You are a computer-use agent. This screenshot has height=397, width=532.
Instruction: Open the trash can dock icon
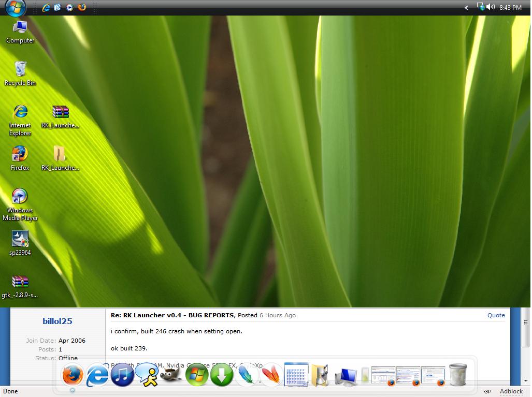click(458, 375)
